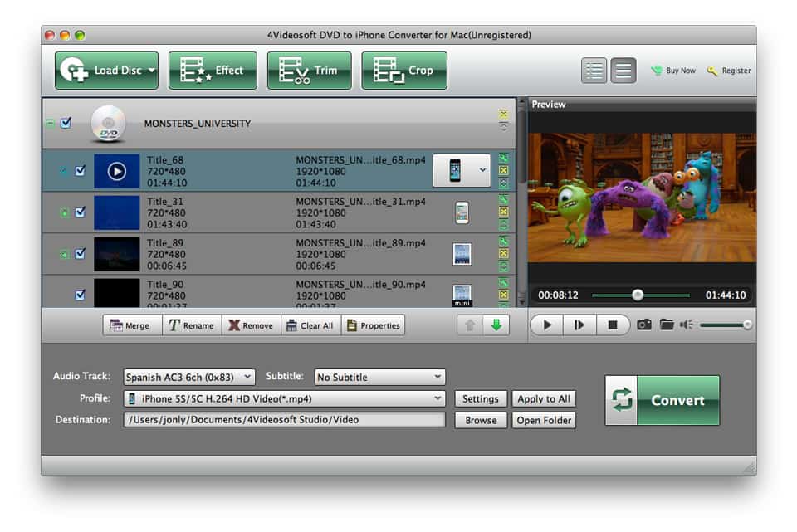
Task: Move selected item up with gray arrow
Action: [x=470, y=325]
